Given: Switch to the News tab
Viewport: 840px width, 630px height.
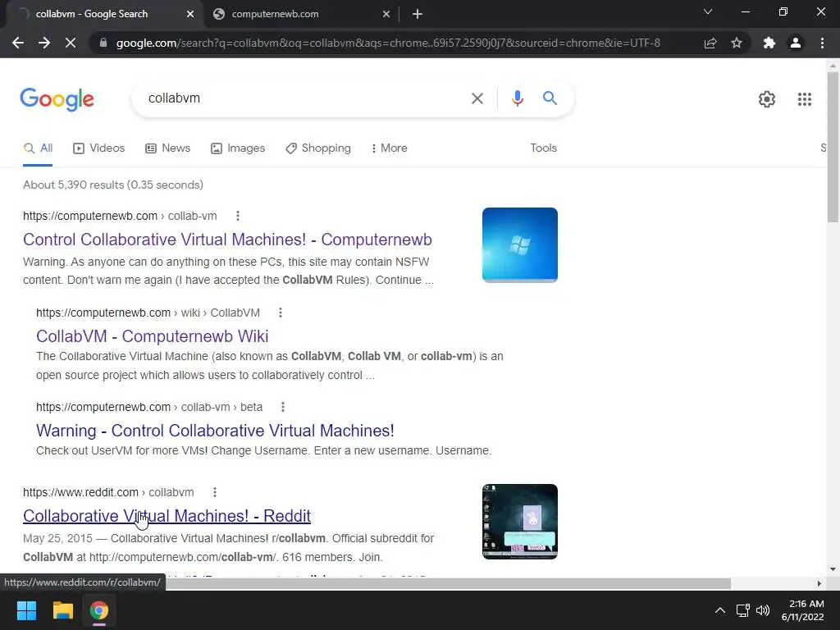Looking at the screenshot, I should click(x=167, y=148).
